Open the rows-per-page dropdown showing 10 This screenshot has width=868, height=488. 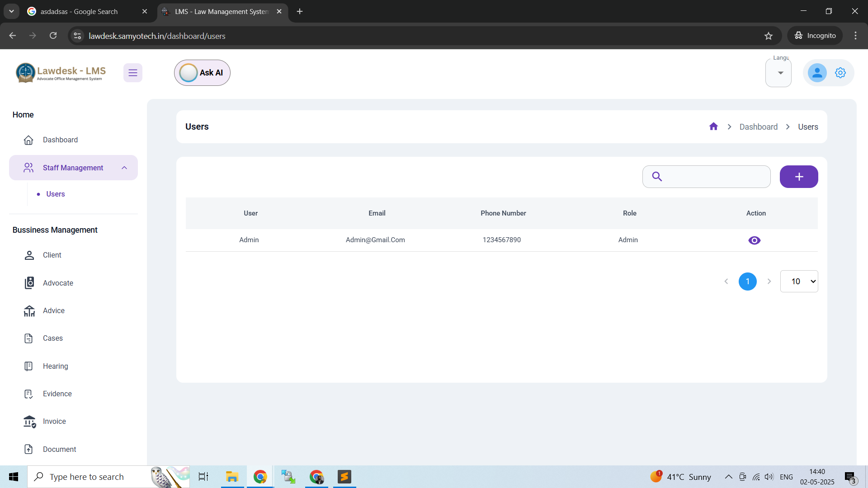coord(799,281)
